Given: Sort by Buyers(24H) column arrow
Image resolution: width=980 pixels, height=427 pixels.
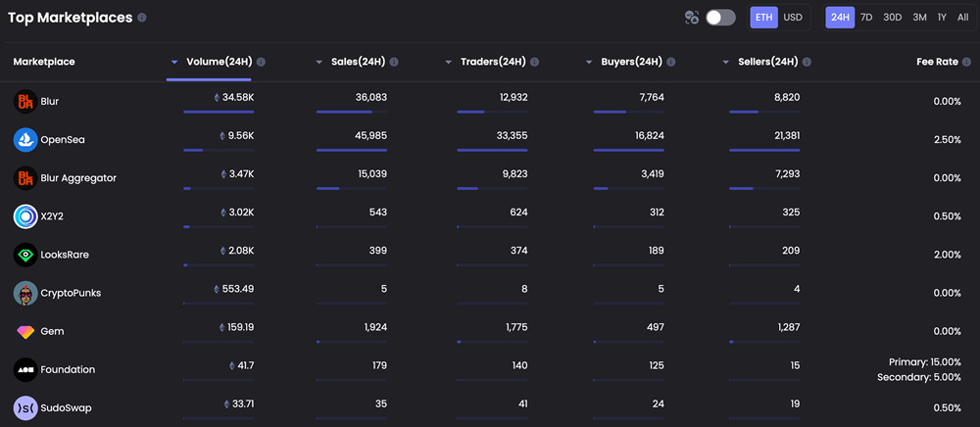Looking at the screenshot, I should tap(589, 63).
